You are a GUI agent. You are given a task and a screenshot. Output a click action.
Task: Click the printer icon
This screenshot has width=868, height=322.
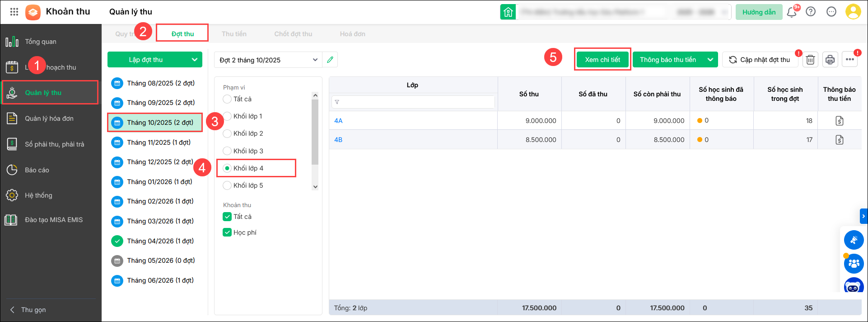[x=830, y=60]
